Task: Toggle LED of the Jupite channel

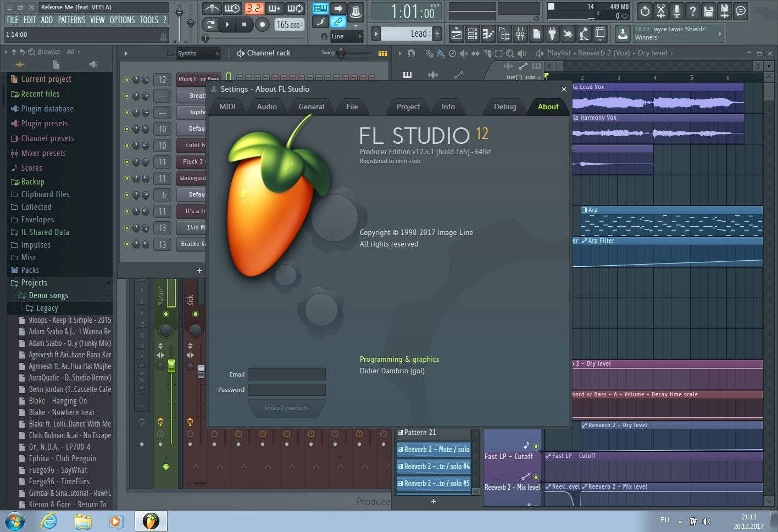Action: [127, 113]
